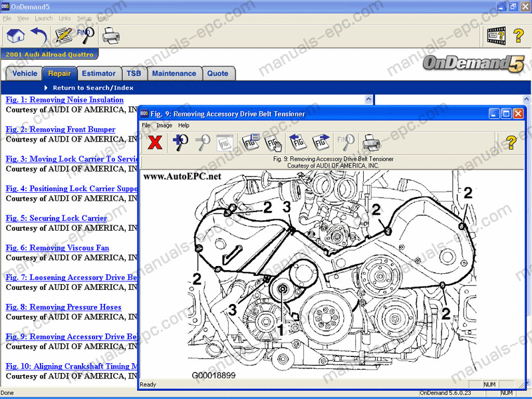Click the grayed FIG fit icon
This screenshot has height=399, width=532.
coord(225,143)
